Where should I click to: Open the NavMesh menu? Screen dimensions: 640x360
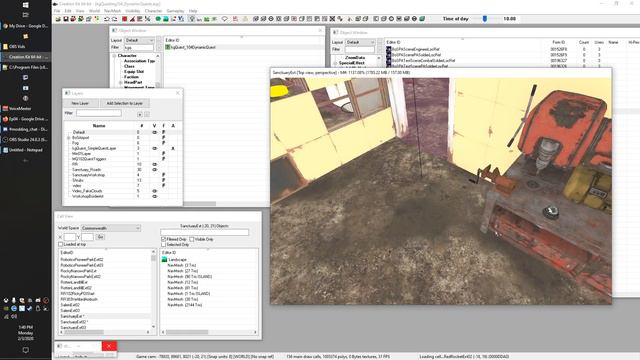click(x=113, y=11)
